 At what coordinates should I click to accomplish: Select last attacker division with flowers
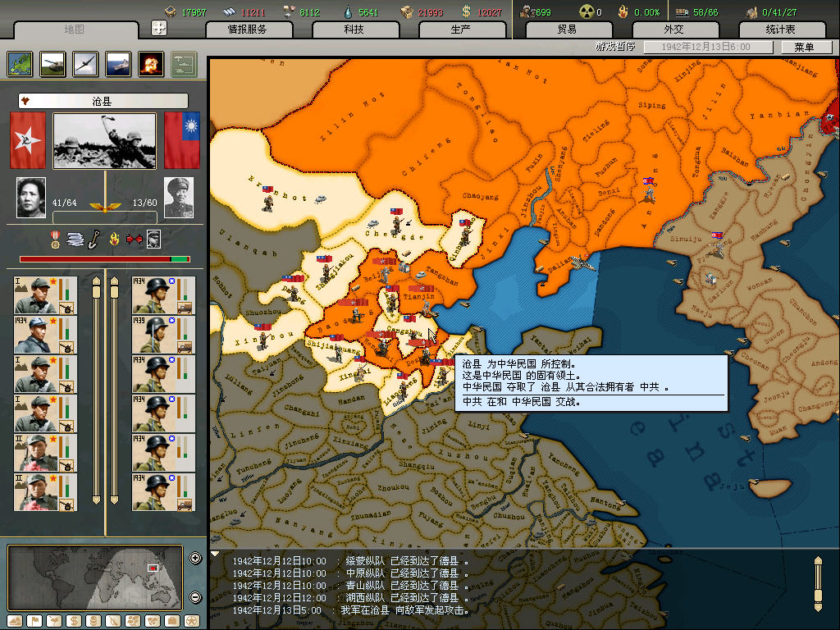(46, 492)
